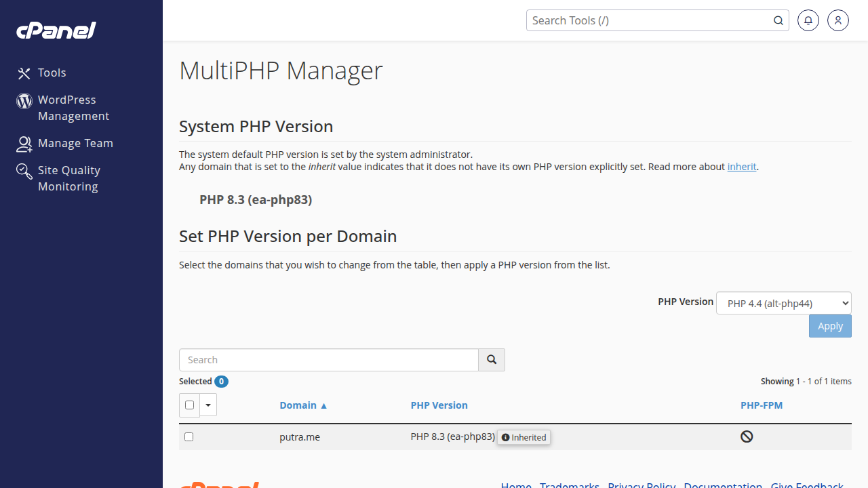Click the Search Tools magnifier icon

tap(778, 20)
